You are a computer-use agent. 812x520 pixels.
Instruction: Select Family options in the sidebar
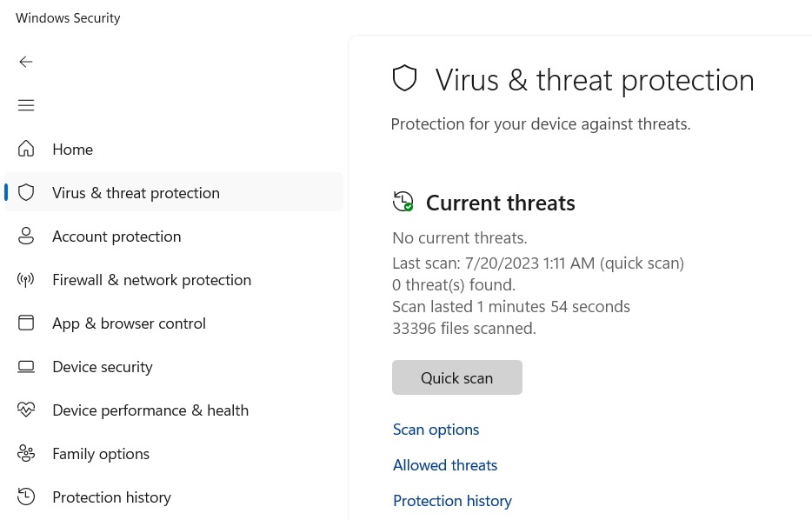point(101,453)
